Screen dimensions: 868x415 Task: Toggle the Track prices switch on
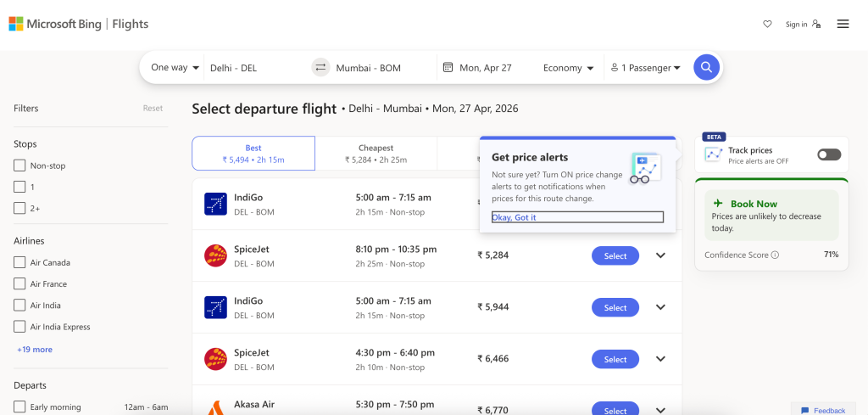(x=829, y=154)
